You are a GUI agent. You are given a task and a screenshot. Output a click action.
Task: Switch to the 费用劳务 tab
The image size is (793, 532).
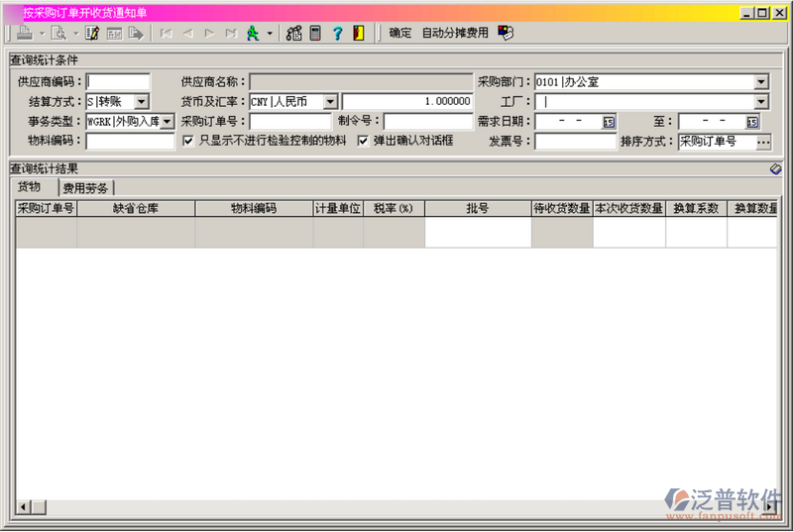[x=85, y=188]
